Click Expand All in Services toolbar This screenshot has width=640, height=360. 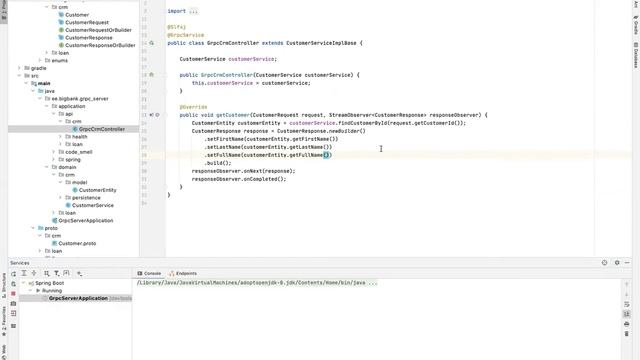pyautogui.click(x=24, y=273)
